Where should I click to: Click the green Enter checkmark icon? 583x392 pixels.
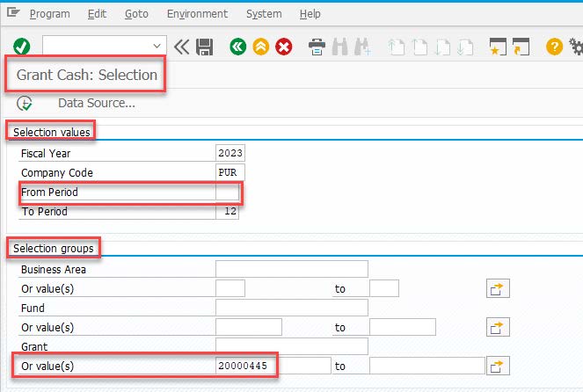pyautogui.click(x=22, y=47)
